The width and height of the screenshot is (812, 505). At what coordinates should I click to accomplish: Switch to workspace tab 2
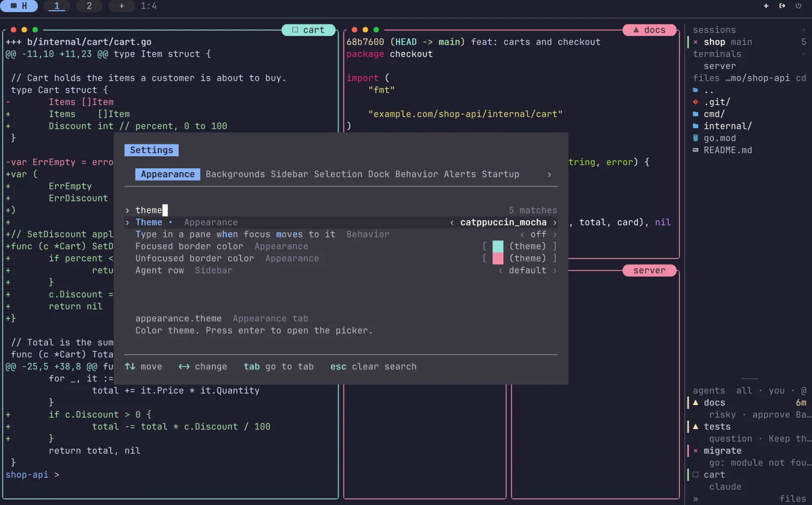pos(89,6)
